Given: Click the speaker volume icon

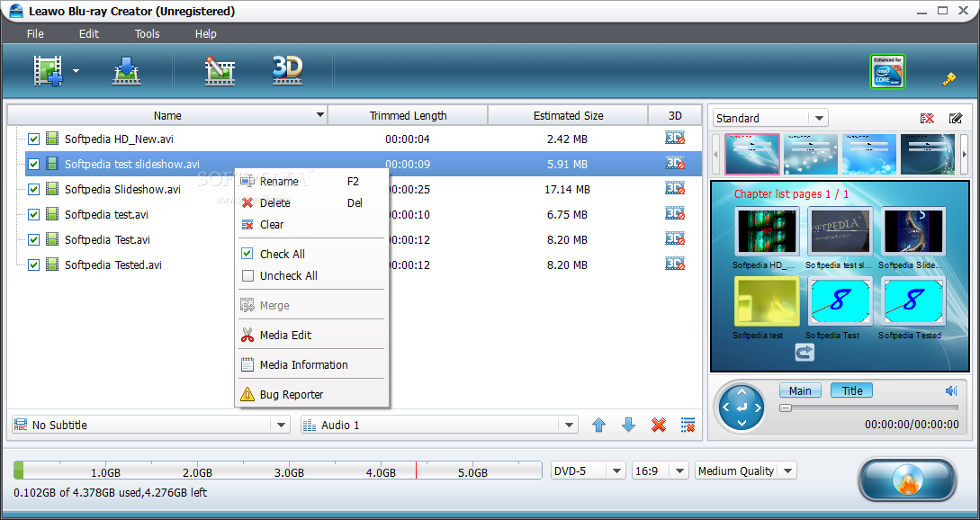Looking at the screenshot, I should (x=951, y=390).
